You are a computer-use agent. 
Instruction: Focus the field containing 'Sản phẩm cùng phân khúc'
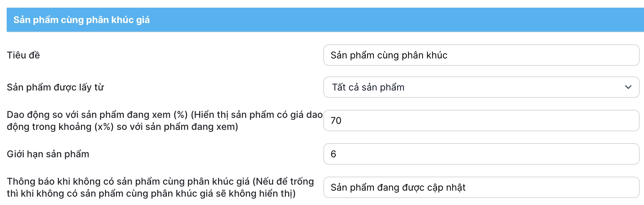pos(481,55)
